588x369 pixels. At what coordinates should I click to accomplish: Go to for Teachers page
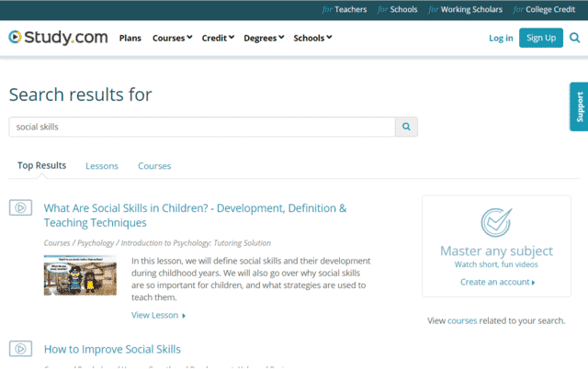click(x=345, y=9)
